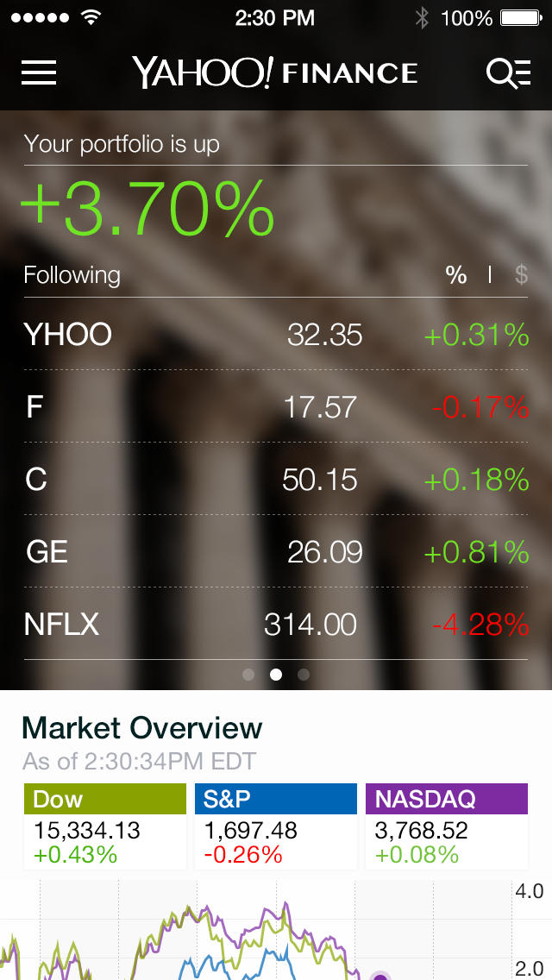Switch change display to dollars

[x=521, y=275]
